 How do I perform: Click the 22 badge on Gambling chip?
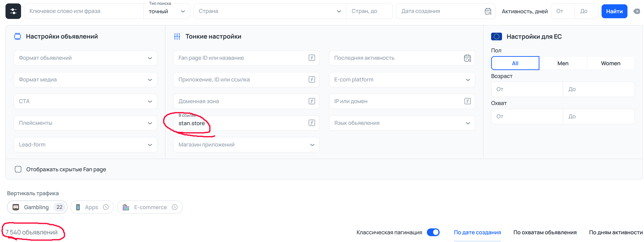pyautogui.click(x=59, y=207)
